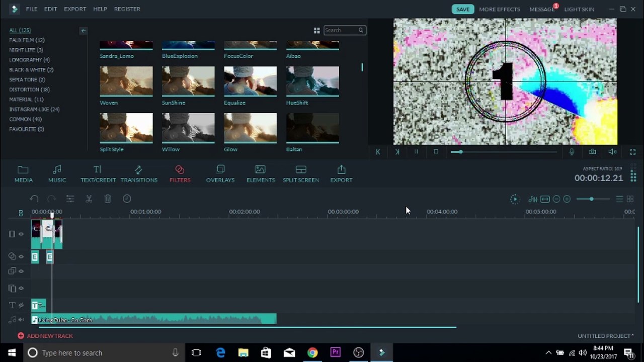The width and height of the screenshot is (644, 362).
Task: Open the FILE menu
Action: click(31, 9)
